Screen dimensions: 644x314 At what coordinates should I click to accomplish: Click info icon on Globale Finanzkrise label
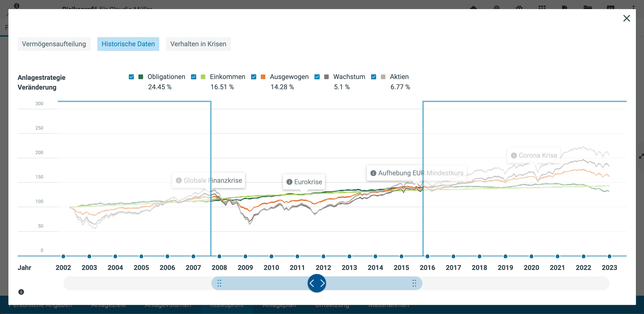tap(179, 180)
